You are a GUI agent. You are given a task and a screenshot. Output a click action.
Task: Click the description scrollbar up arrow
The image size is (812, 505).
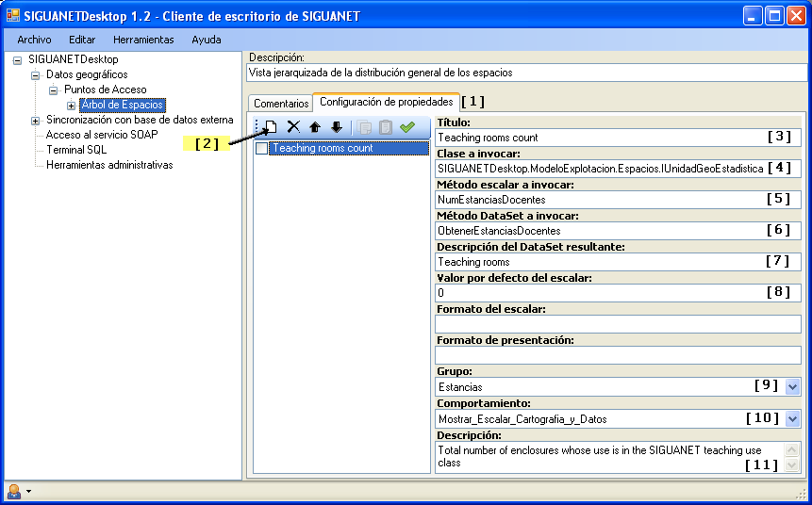click(x=792, y=449)
